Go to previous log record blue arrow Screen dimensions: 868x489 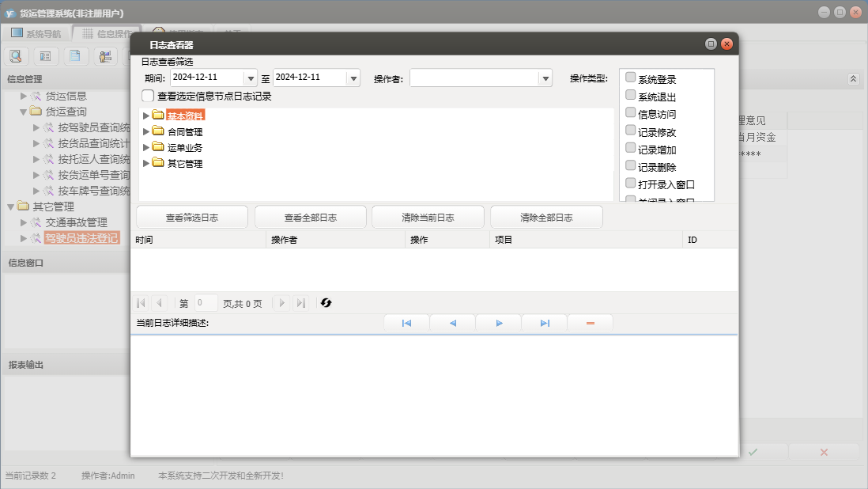(x=452, y=323)
